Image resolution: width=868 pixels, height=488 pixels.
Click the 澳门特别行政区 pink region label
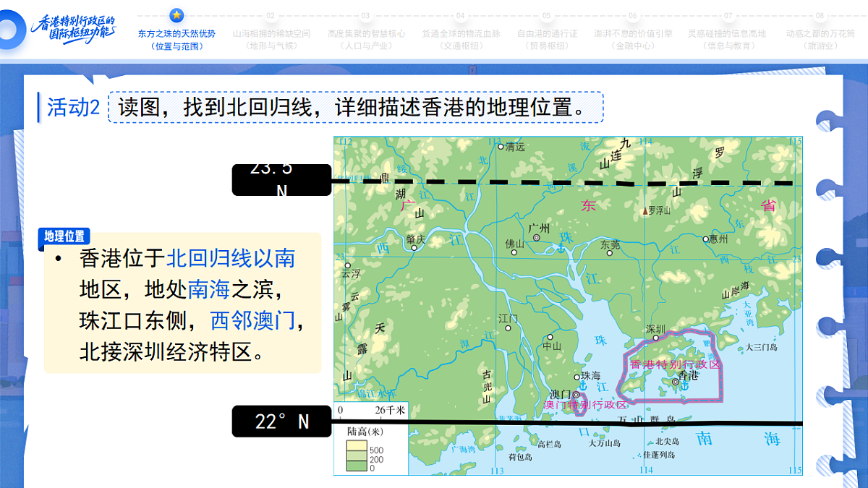[587, 405]
